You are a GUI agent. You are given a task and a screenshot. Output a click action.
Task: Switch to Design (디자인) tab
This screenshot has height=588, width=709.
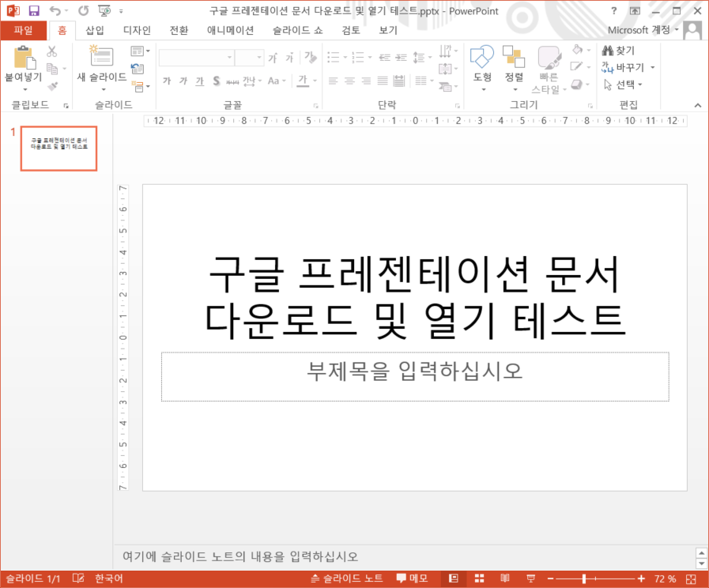coord(137,30)
